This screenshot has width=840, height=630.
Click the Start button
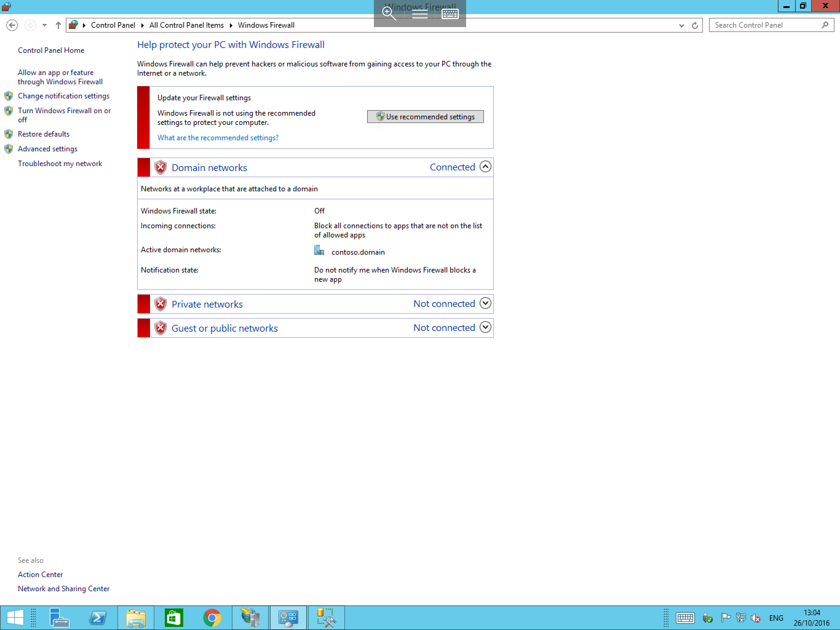[15, 617]
